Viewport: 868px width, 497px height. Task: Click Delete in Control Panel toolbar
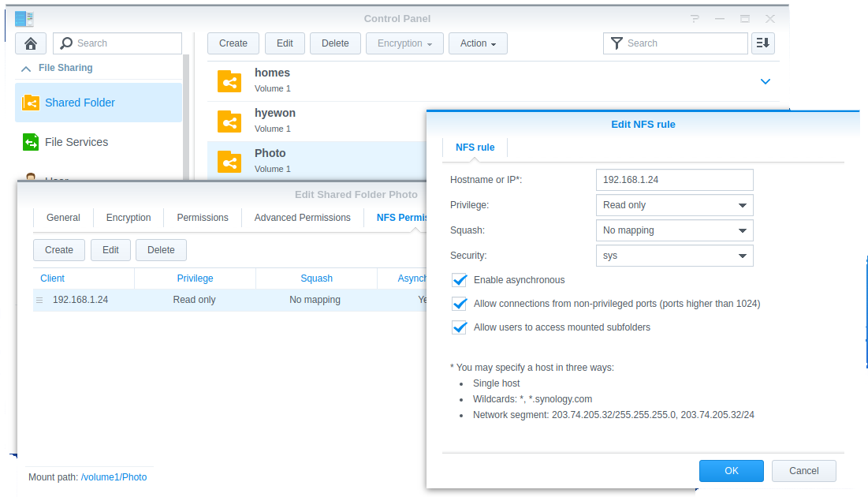point(335,43)
